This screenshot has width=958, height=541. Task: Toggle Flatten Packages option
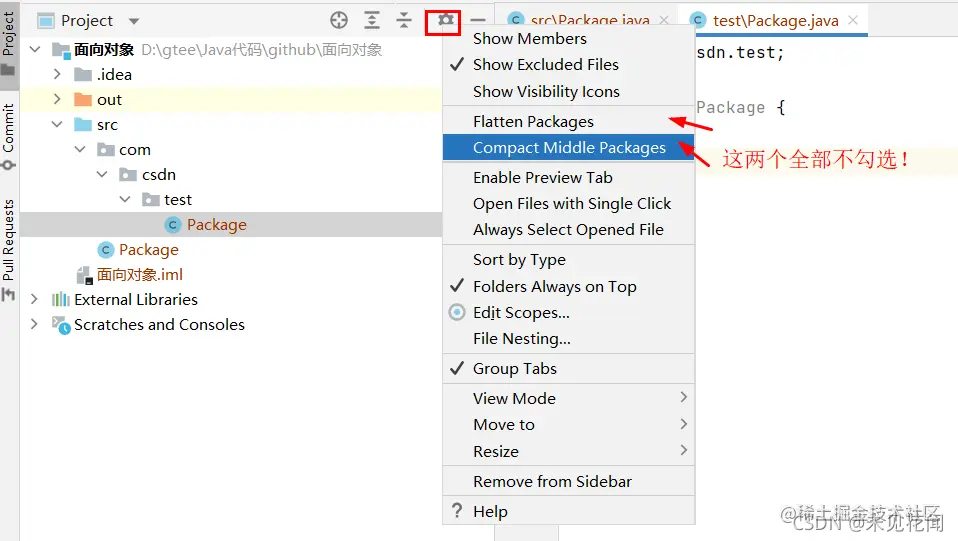569,122
